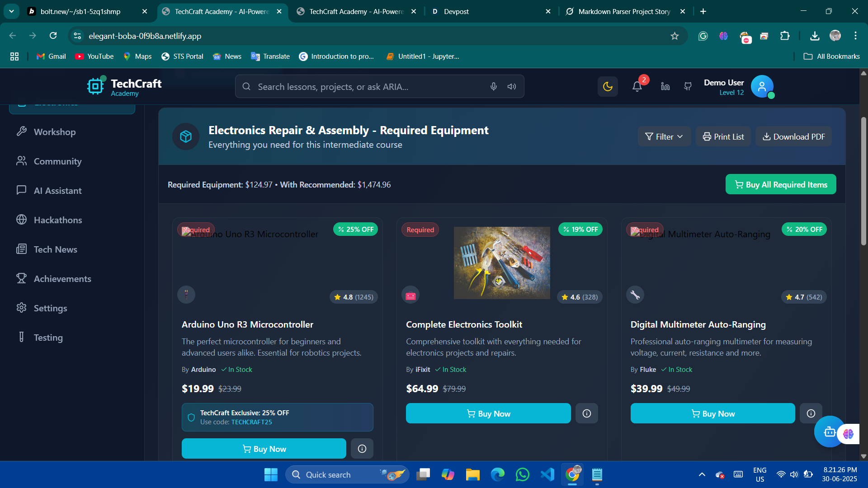Open the notifications bell
Viewport: 868px width, 488px height.
click(x=637, y=86)
